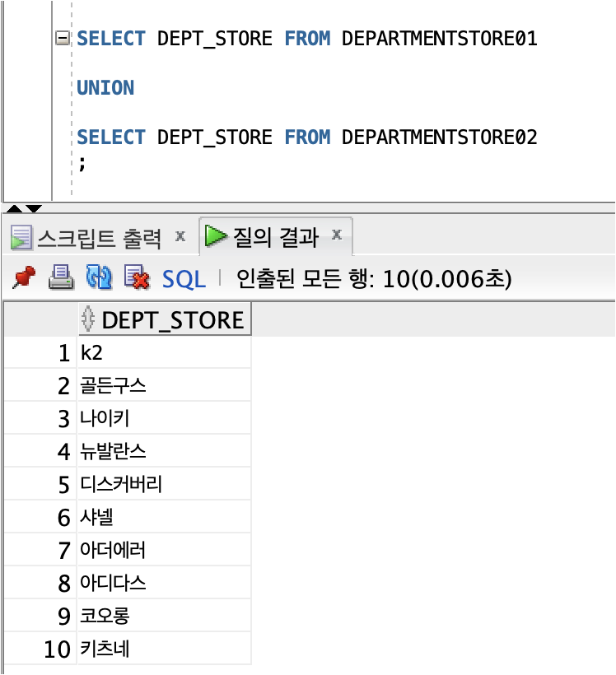
Task: Select the cell 골든구스
Action: [164, 385]
